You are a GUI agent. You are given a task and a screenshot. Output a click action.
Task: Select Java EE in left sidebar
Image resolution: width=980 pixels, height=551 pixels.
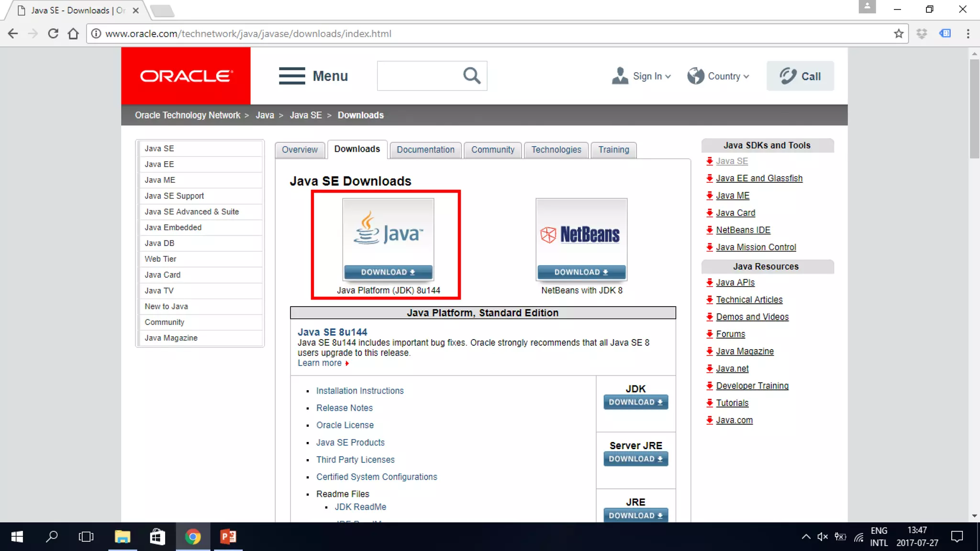pyautogui.click(x=200, y=164)
